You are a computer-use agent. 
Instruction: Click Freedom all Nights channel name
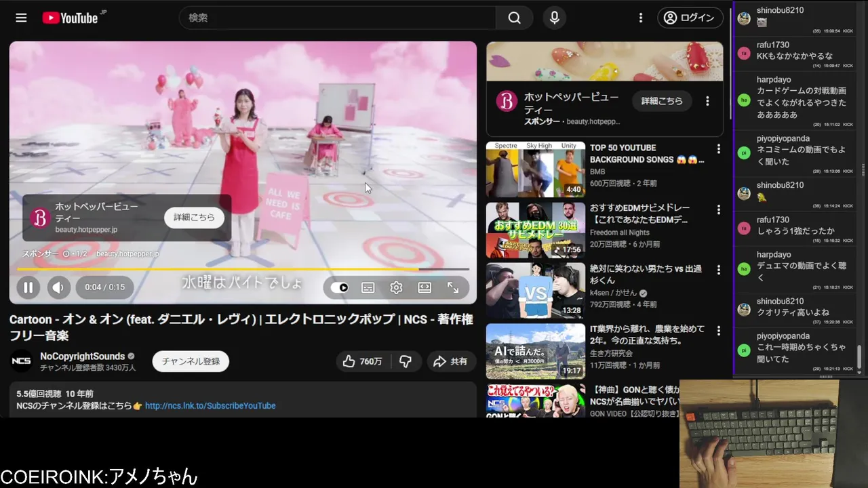point(620,232)
